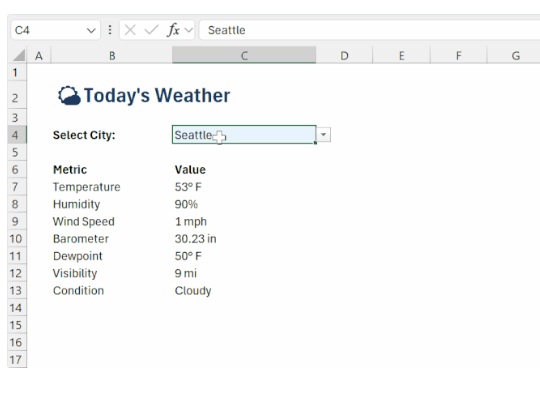Select column B header
540x405 pixels.
coord(112,55)
